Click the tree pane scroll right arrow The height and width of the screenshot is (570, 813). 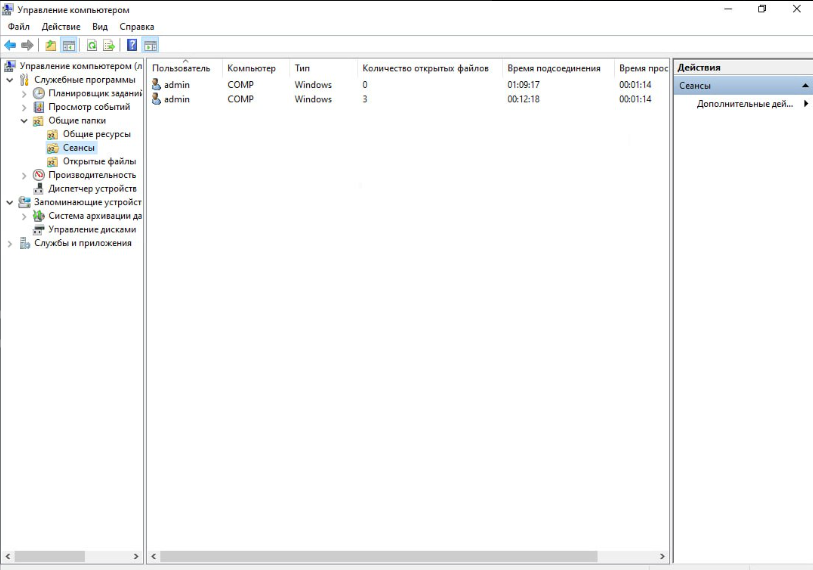click(x=136, y=557)
